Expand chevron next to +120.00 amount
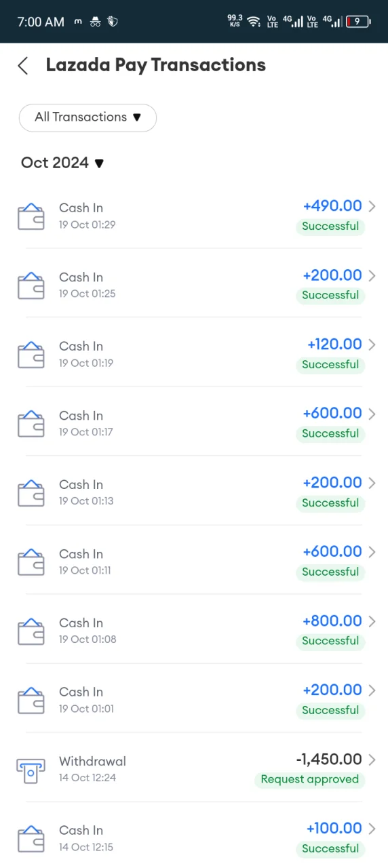This screenshot has width=388, height=868. (x=372, y=344)
